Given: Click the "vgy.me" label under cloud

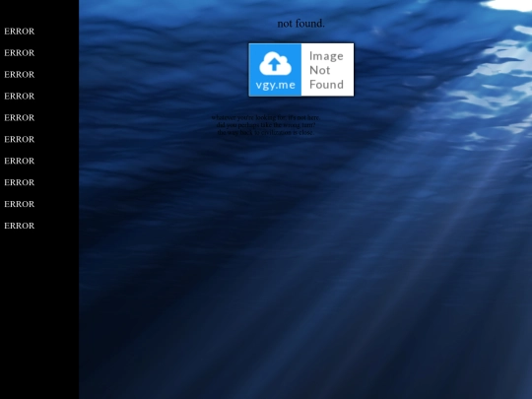Looking at the screenshot, I should point(275,85).
